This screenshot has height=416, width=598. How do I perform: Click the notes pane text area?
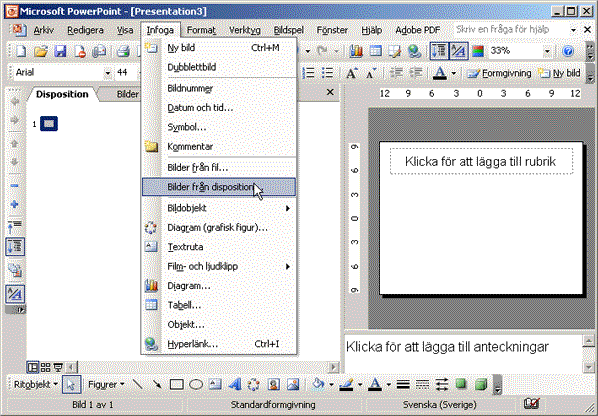click(x=463, y=353)
